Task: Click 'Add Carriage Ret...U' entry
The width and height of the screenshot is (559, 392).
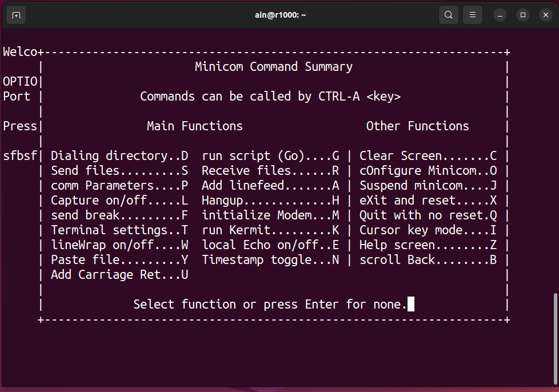Action: 119,275
